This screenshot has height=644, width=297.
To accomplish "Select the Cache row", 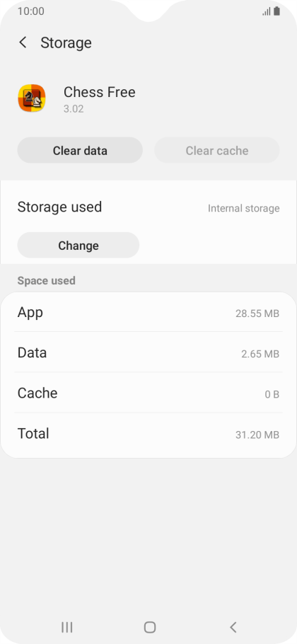I will [148, 393].
